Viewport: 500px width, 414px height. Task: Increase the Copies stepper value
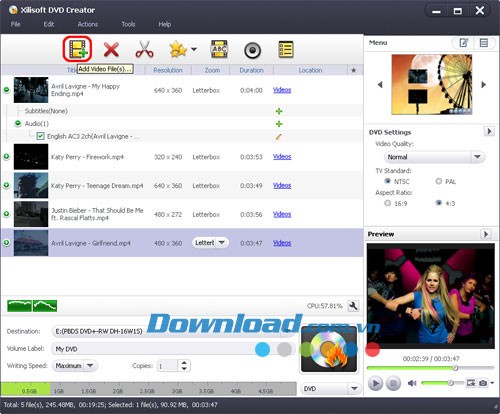184,363
